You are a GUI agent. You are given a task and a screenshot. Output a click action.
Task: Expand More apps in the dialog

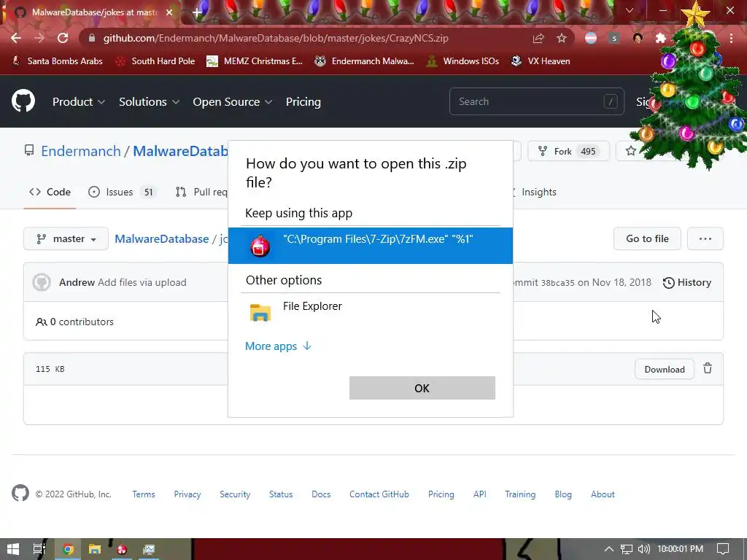click(x=278, y=346)
